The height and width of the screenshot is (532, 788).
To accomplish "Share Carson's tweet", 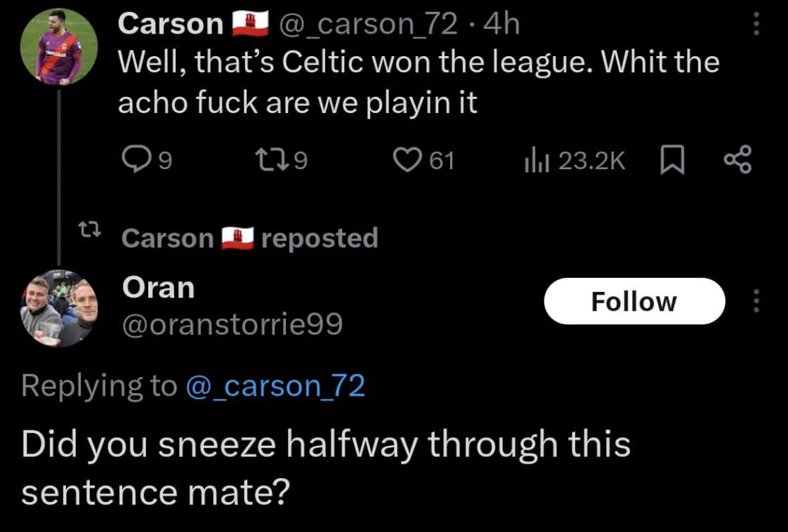I will pyautogui.click(x=737, y=161).
